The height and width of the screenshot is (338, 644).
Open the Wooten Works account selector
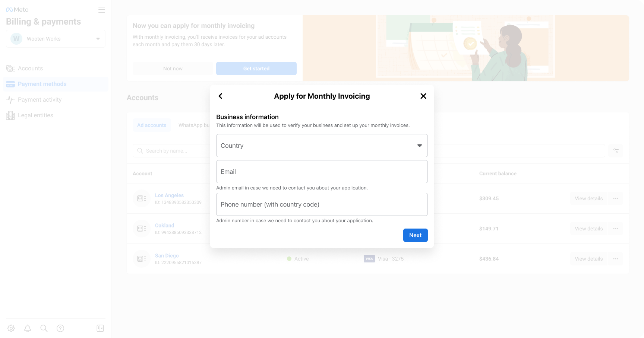coord(56,39)
